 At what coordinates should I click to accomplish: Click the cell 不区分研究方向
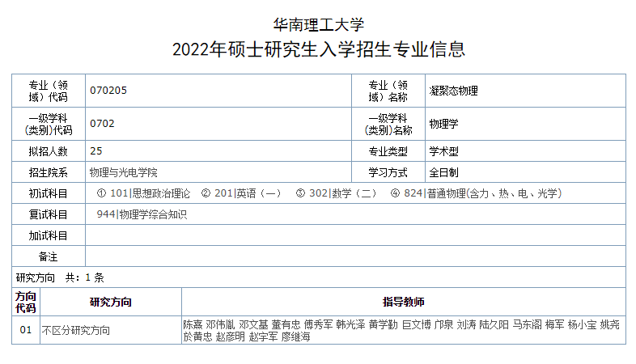point(76,331)
